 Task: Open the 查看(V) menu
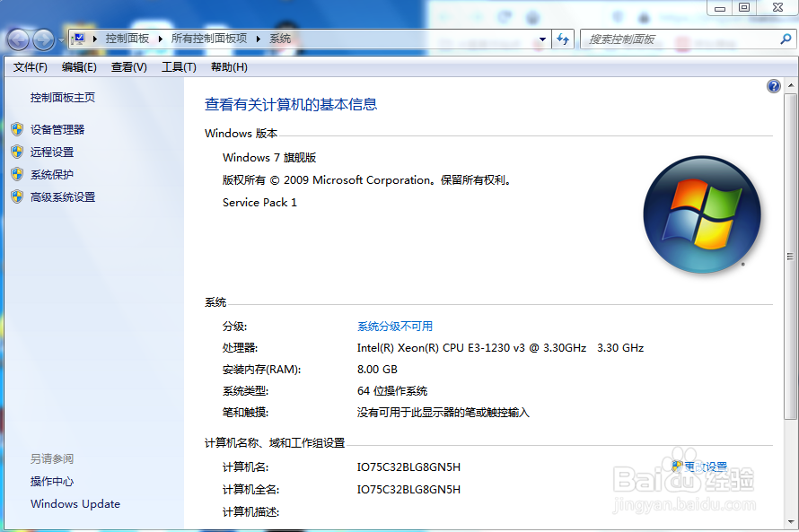(x=129, y=67)
